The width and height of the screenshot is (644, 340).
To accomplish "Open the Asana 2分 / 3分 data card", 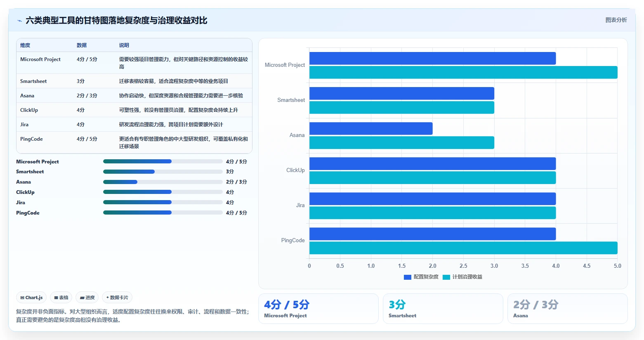I will coord(568,309).
